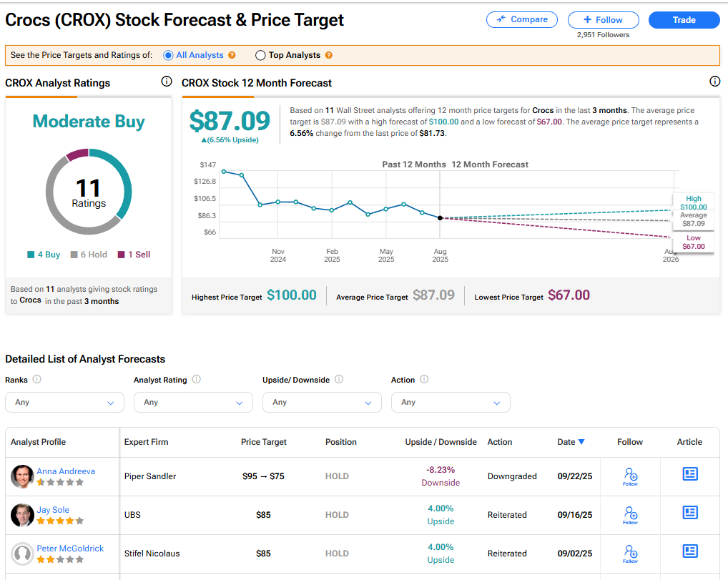The image size is (728, 580).
Task: Open Peter McGoldrick's analyst profile link
Action: coord(70,548)
